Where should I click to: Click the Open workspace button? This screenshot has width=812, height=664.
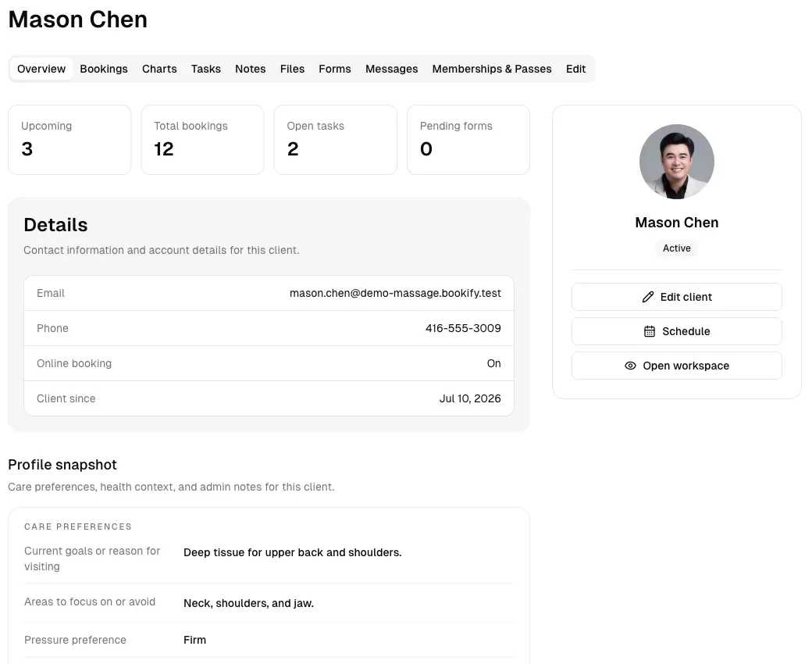click(x=677, y=366)
